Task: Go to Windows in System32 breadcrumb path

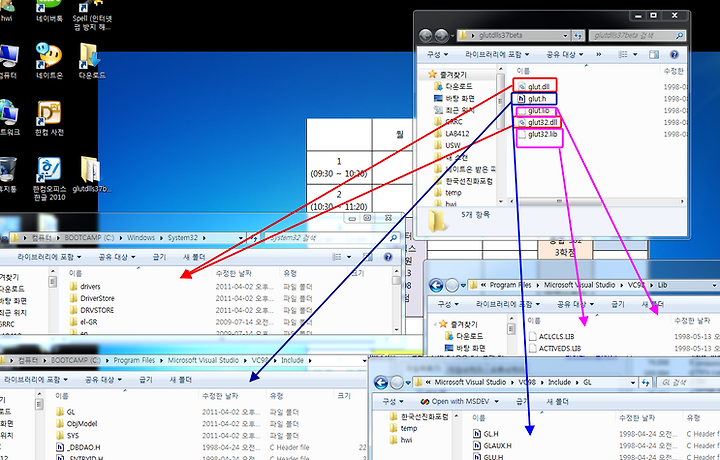Action: tap(141, 238)
